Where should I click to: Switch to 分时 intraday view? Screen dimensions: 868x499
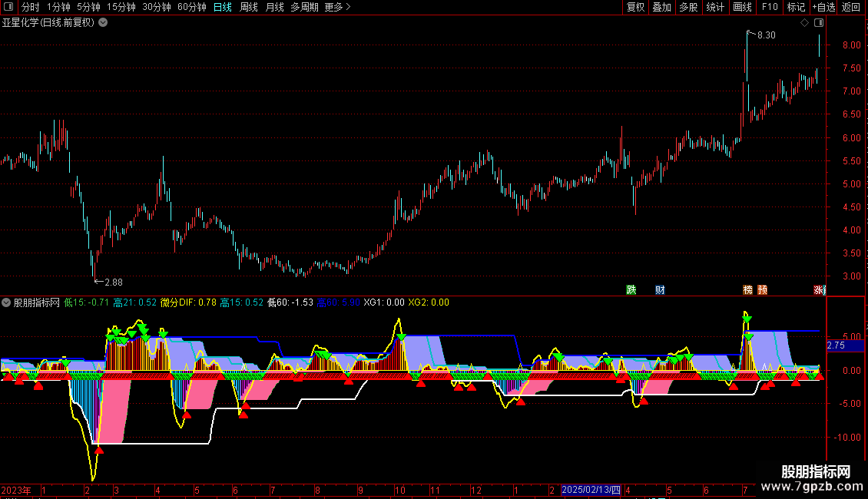point(31,7)
